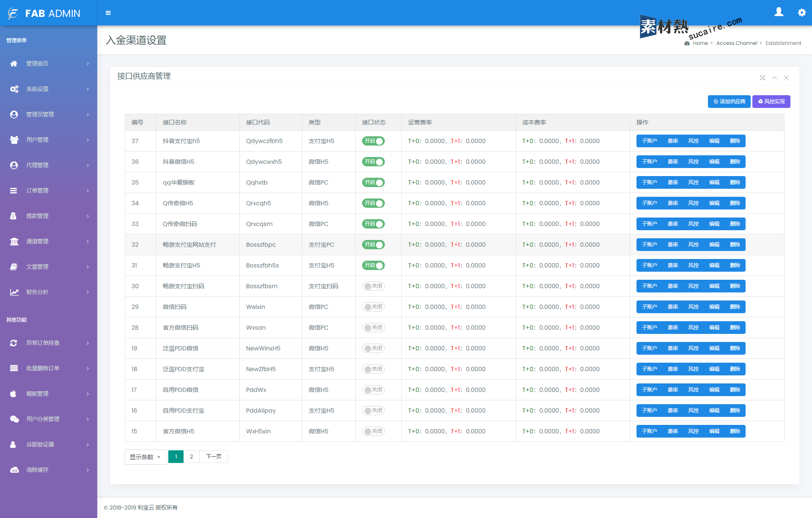Click the chat bubbles icon beside 用户分类管理
812x518 pixels.
[x=14, y=419]
